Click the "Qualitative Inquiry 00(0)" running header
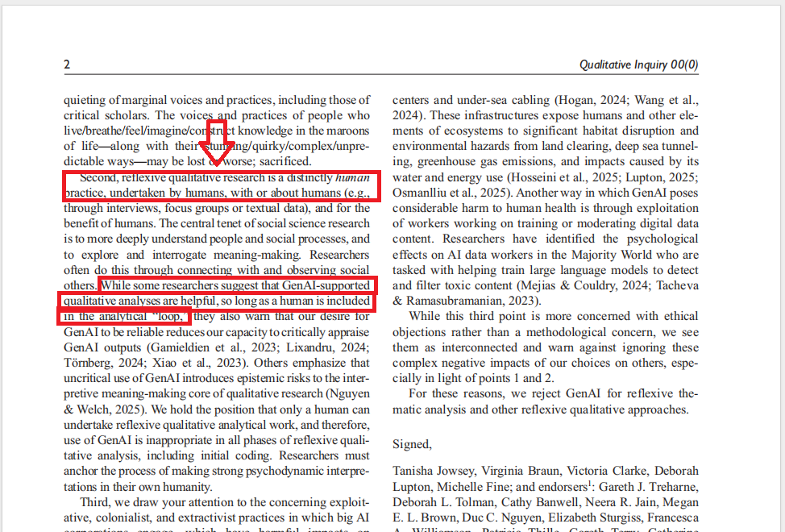 (x=639, y=64)
